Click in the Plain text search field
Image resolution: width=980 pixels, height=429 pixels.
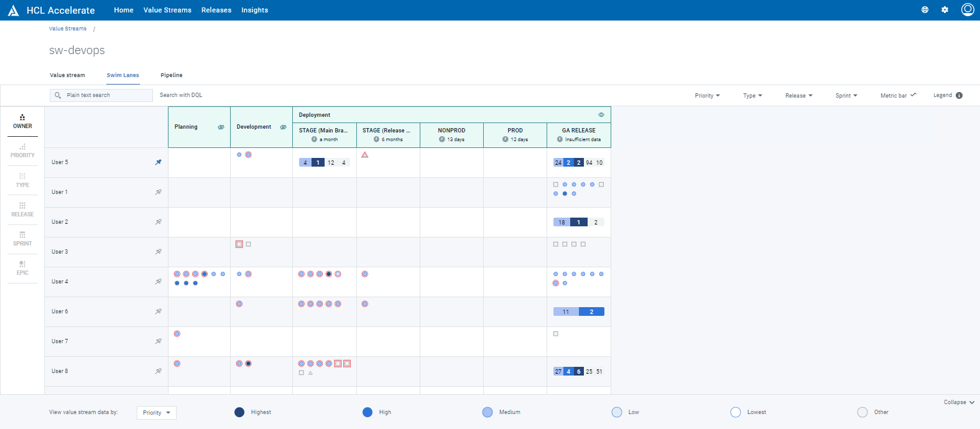pyautogui.click(x=101, y=95)
